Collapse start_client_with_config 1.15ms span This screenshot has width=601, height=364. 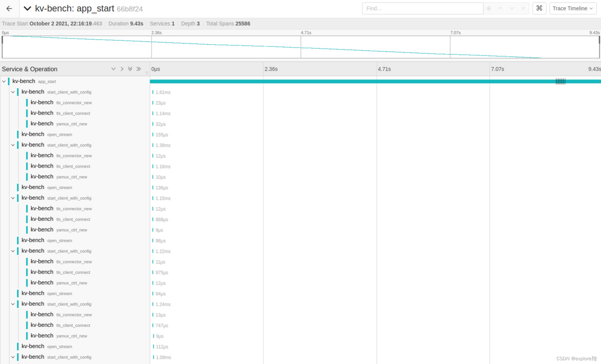[x=13, y=198]
